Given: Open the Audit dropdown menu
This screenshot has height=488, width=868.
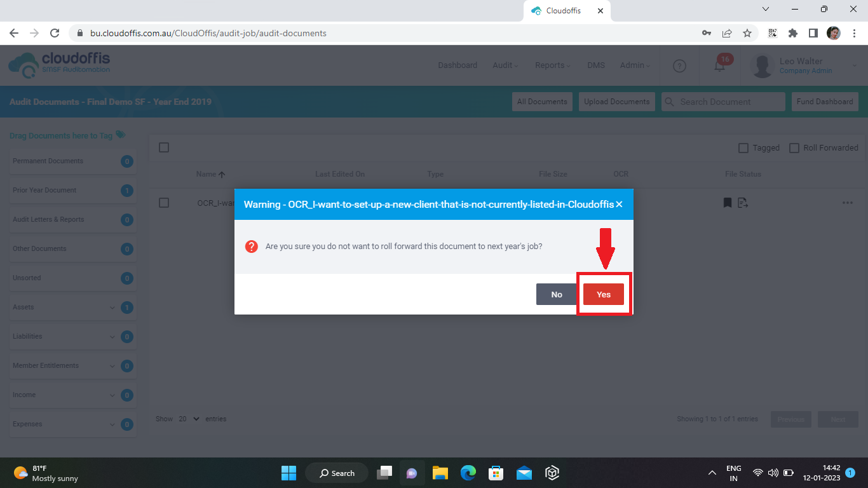Looking at the screenshot, I should coord(505,65).
